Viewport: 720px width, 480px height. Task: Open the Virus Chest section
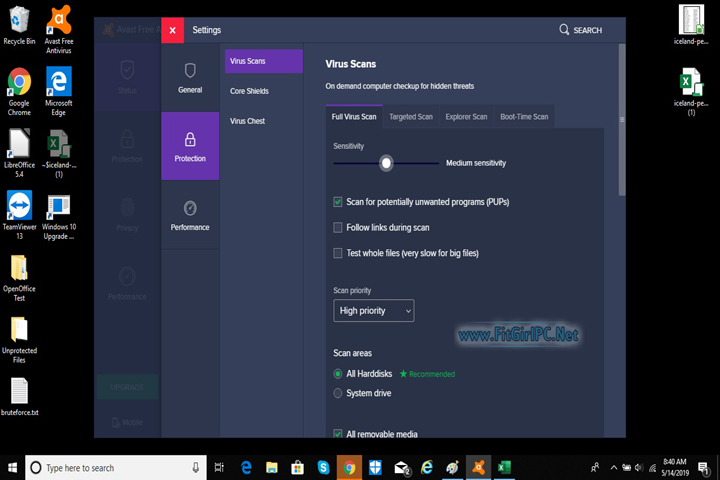247,121
